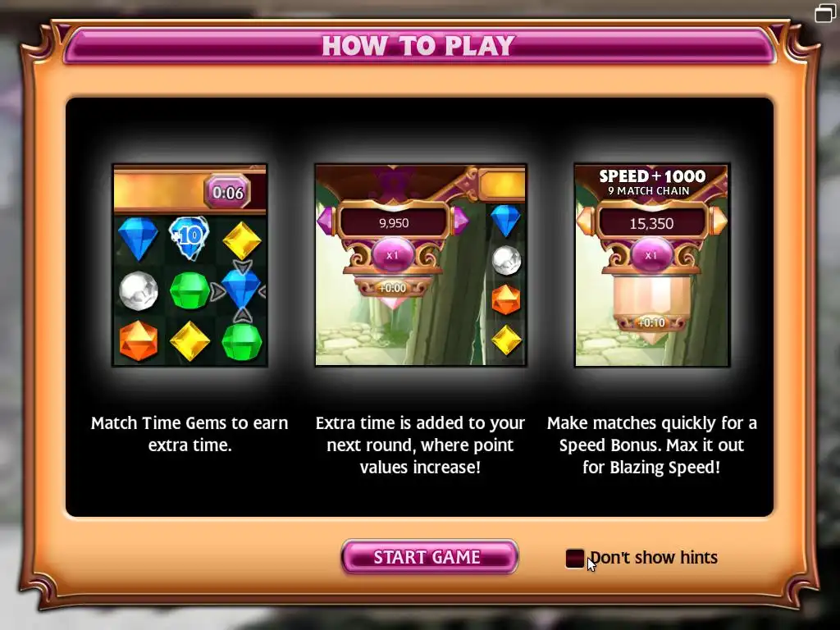Click the 0:06 timer badge
This screenshot has width=840, height=630.
point(227,192)
